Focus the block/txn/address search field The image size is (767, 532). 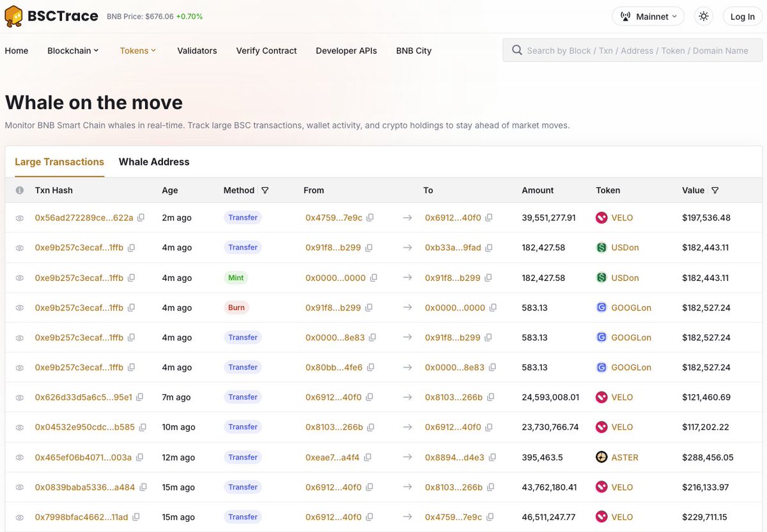[x=633, y=50]
